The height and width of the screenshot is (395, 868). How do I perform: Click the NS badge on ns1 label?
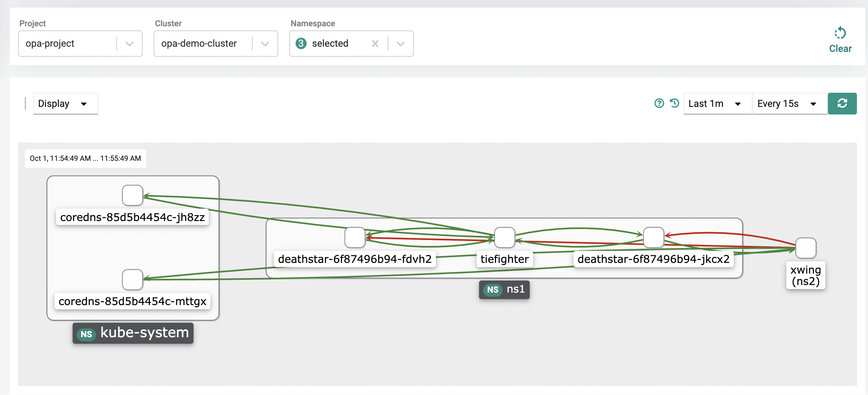[493, 290]
